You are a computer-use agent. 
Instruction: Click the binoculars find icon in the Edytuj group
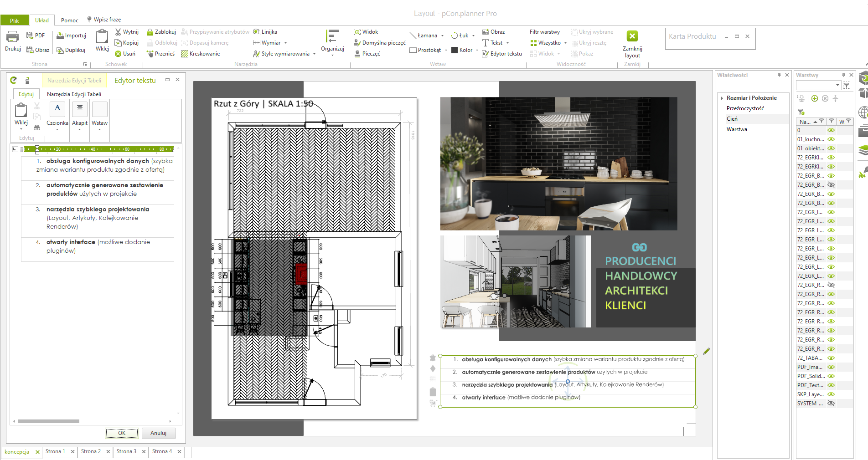tap(37, 128)
